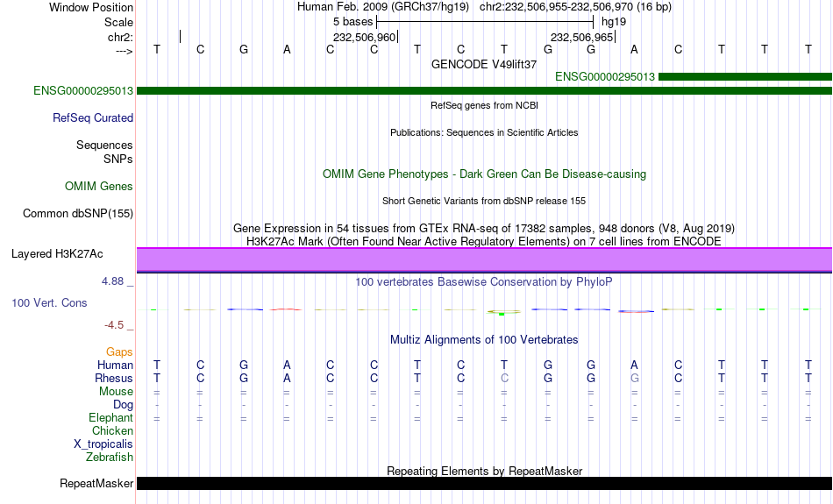Image resolution: width=833 pixels, height=504 pixels.
Task: Click the orange Gaps label
Action: click(x=119, y=351)
